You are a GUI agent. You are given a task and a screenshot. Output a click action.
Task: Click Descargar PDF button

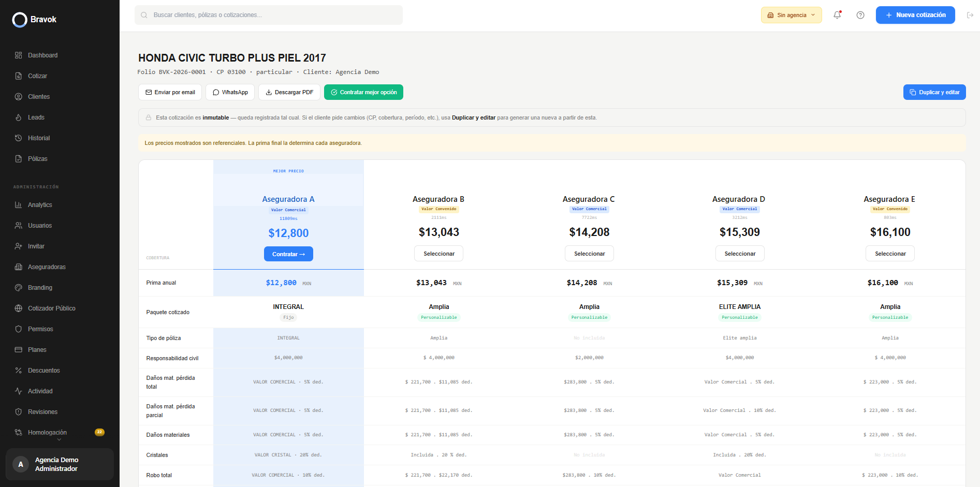[x=289, y=92]
